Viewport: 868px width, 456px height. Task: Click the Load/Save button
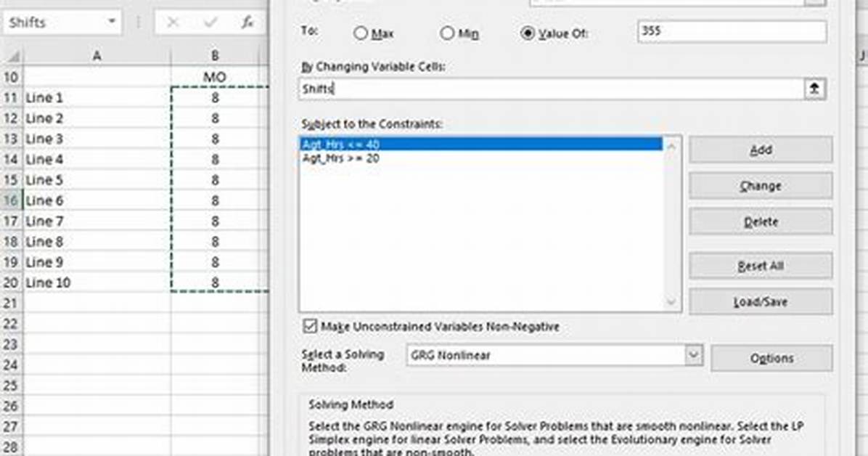pyautogui.click(x=761, y=302)
